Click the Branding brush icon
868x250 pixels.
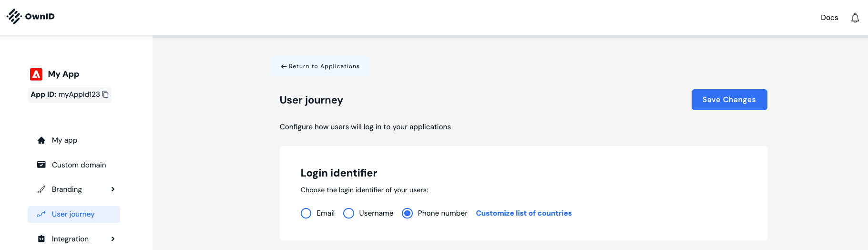pos(41,189)
